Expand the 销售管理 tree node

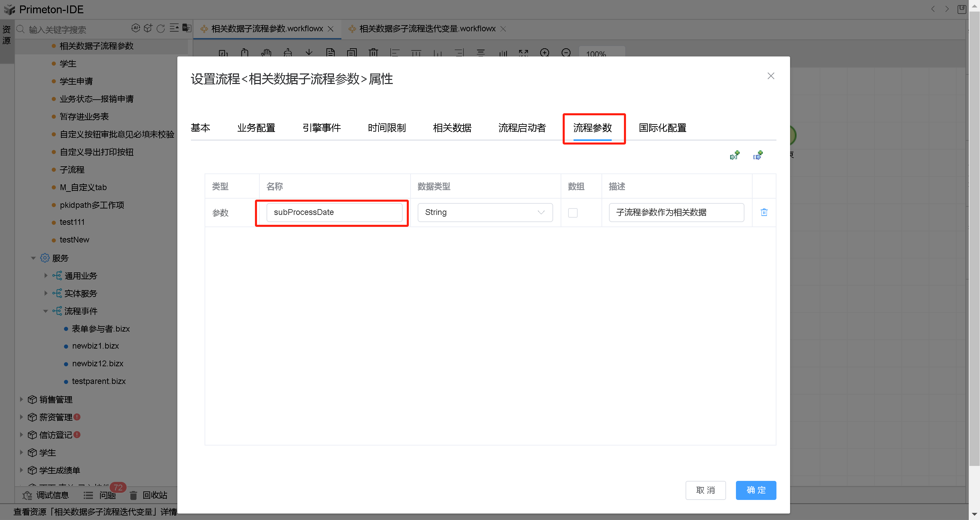tap(21, 399)
